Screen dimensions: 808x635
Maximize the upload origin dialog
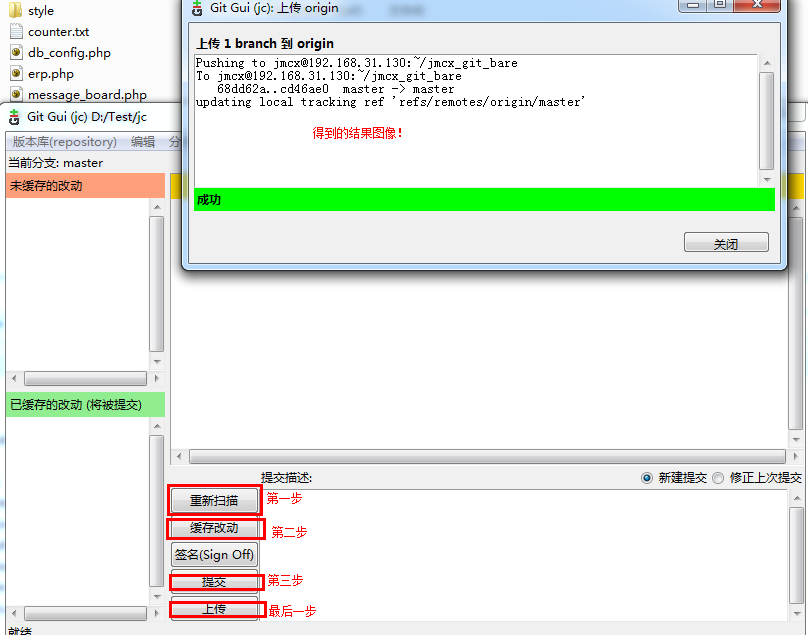(x=718, y=4)
